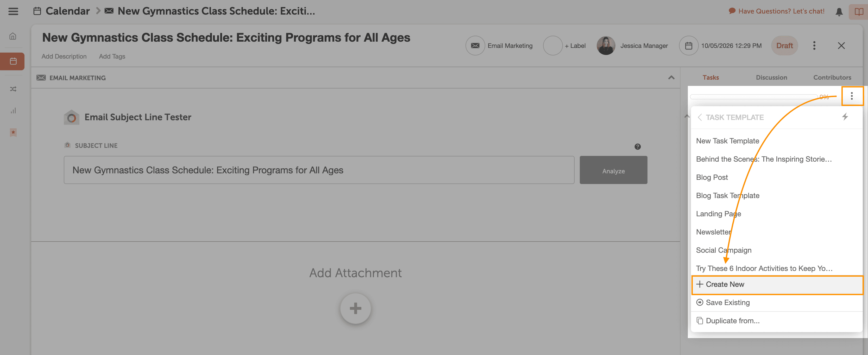
Task: Click the task progress bar
Action: point(754,97)
